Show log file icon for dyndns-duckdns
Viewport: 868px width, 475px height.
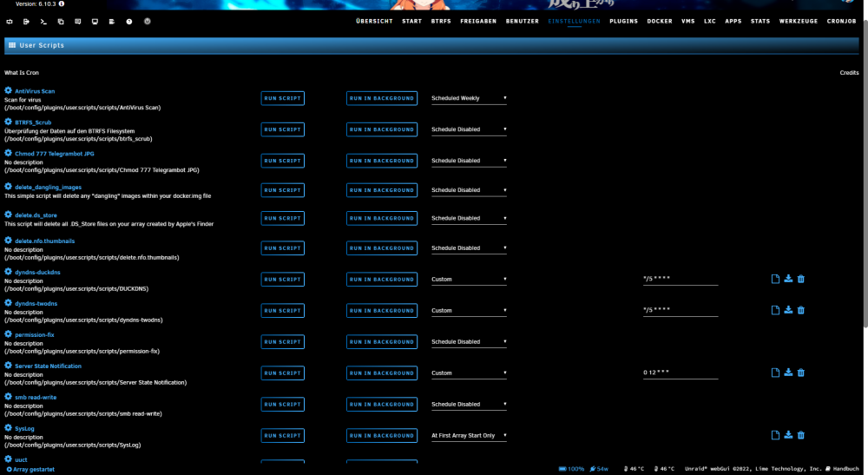pyautogui.click(x=775, y=279)
